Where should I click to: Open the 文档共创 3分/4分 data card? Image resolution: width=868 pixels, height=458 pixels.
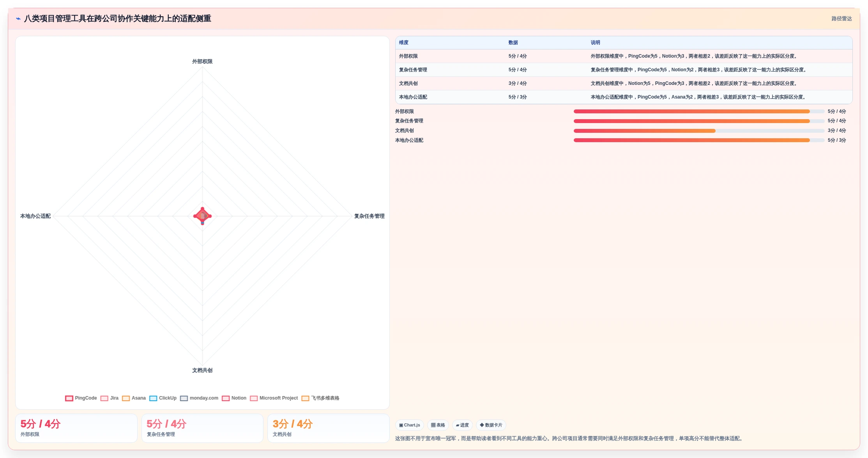[329, 428]
